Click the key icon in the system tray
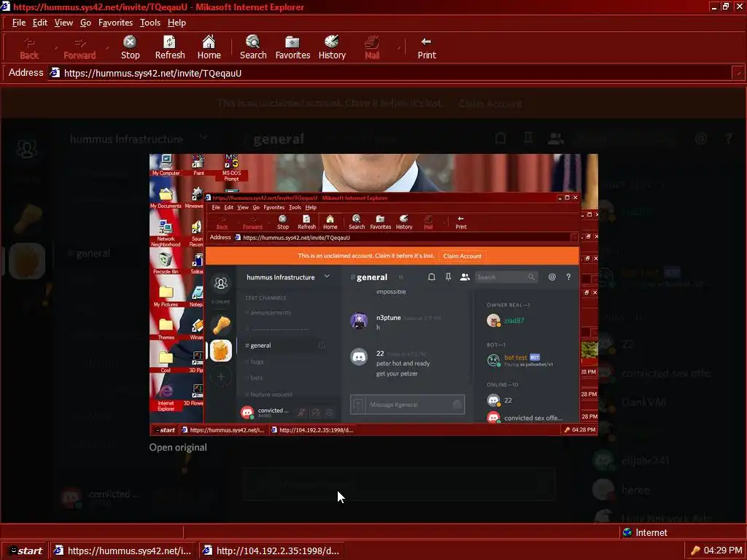Viewport: 747px width, 560px height. 695,551
